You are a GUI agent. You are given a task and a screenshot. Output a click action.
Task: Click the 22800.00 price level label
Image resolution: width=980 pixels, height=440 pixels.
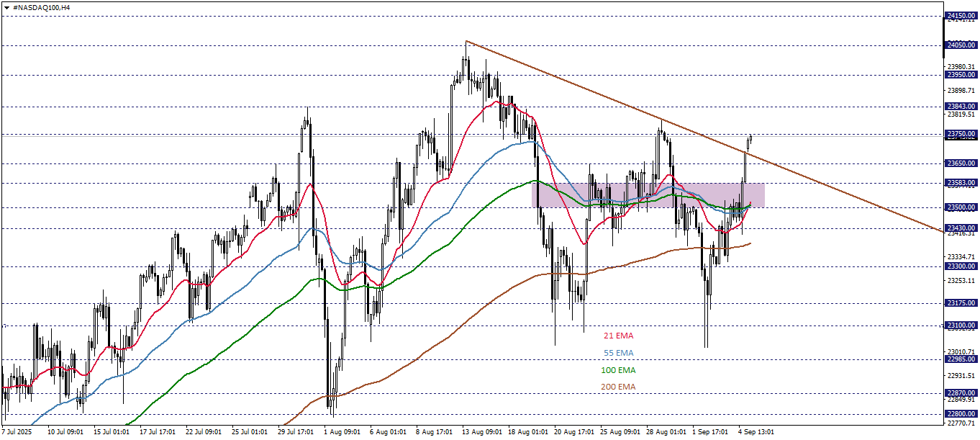961,413
